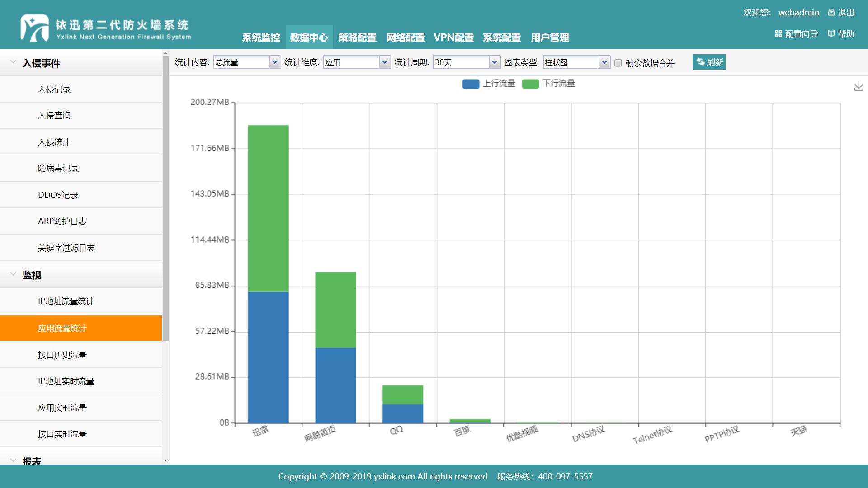Open 关键字过滤日志 in sidebar
The height and width of the screenshot is (488, 868).
pyautogui.click(x=81, y=248)
